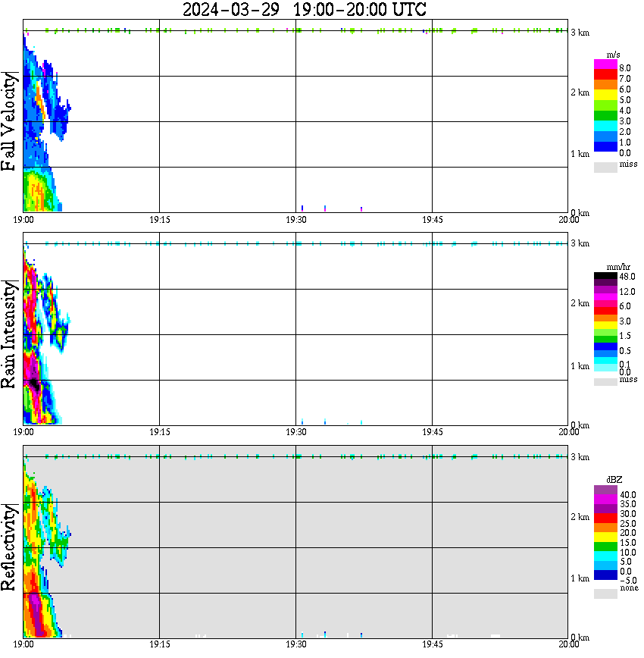Click the chart title '2024-03-29 19:00-20:00 UTC'

pyautogui.click(x=304, y=9)
